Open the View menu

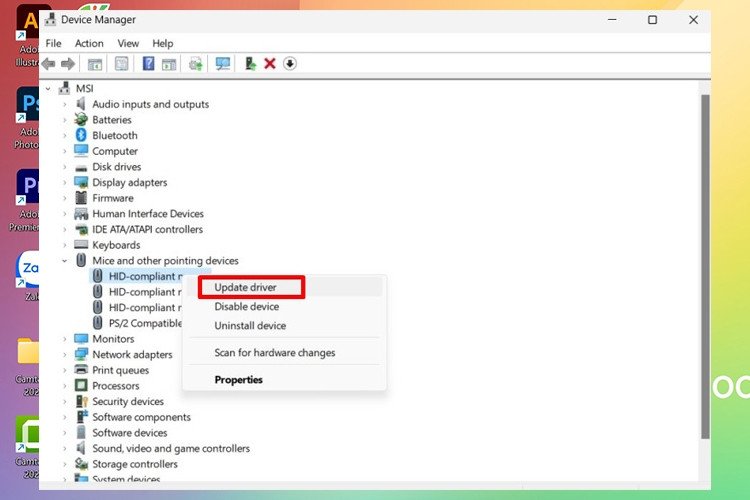click(x=128, y=44)
